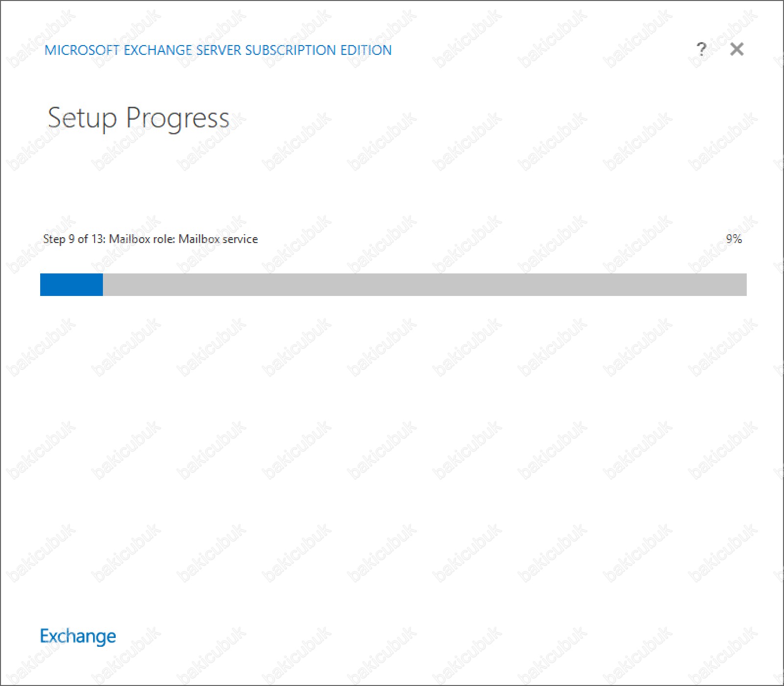Click the 'Mailbox role:' status text
784x686 pixels.
pos(142,239)
